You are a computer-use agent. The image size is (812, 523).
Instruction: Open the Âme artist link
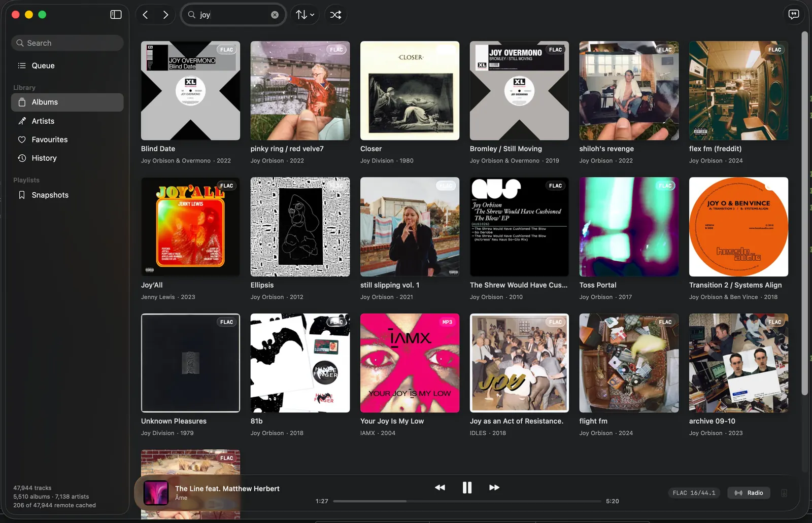tap(181, 498)
